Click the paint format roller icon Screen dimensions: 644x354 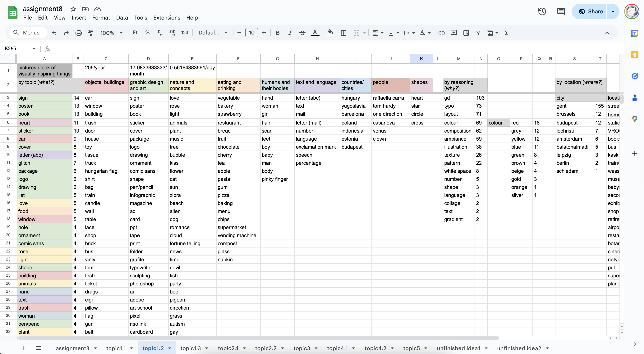90,33
